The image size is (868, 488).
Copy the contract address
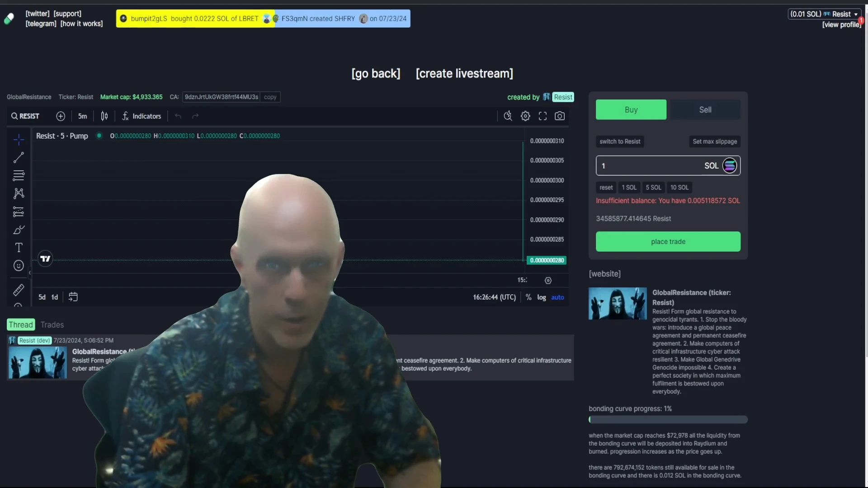[270, 97]
